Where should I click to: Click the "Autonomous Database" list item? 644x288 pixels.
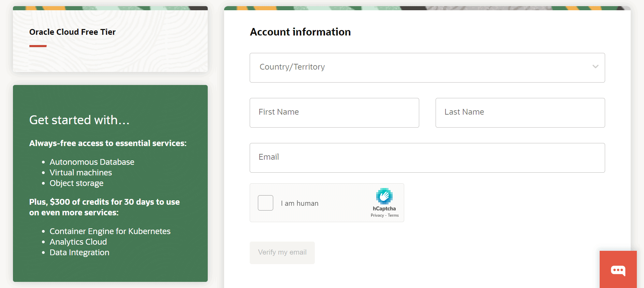point(92,162)
